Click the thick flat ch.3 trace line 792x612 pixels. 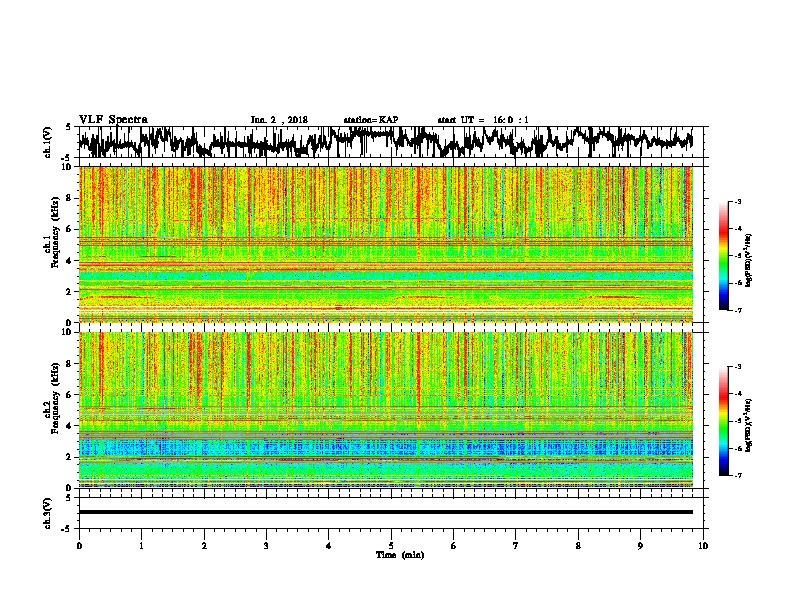click(386, 512)
